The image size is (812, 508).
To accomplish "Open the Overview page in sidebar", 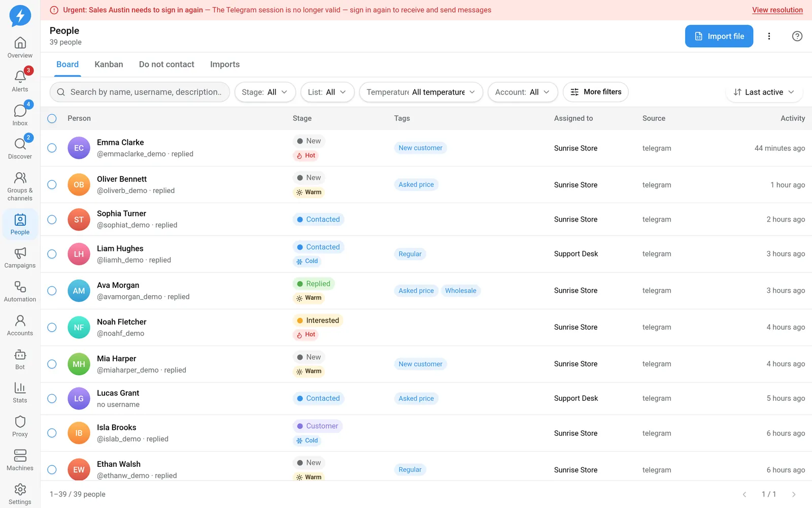I will point(20,48).
